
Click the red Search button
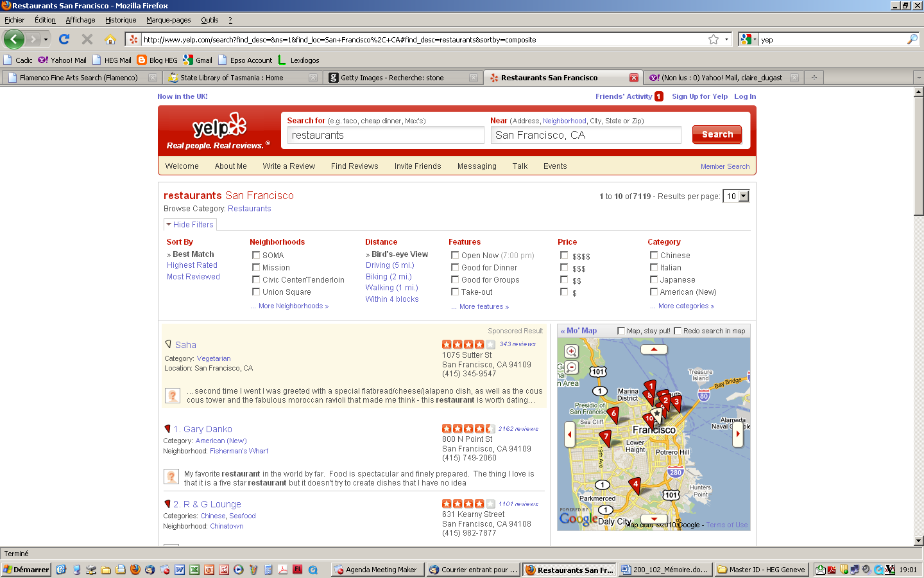(x=717, y=134)
